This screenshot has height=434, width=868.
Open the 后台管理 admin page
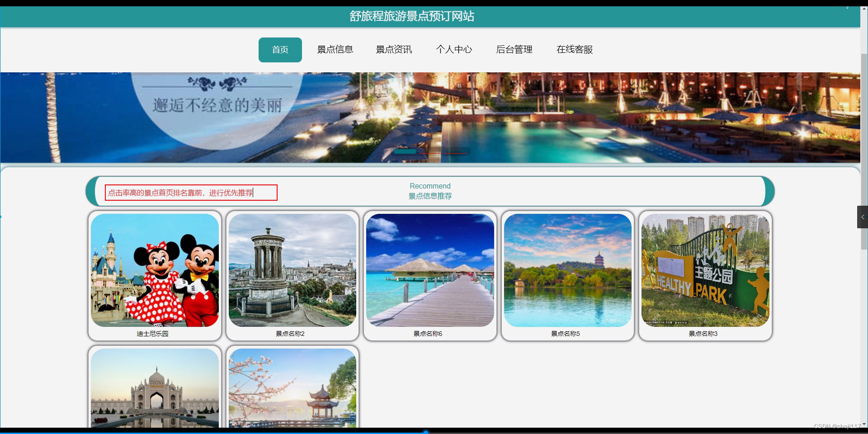pos(514,50)
